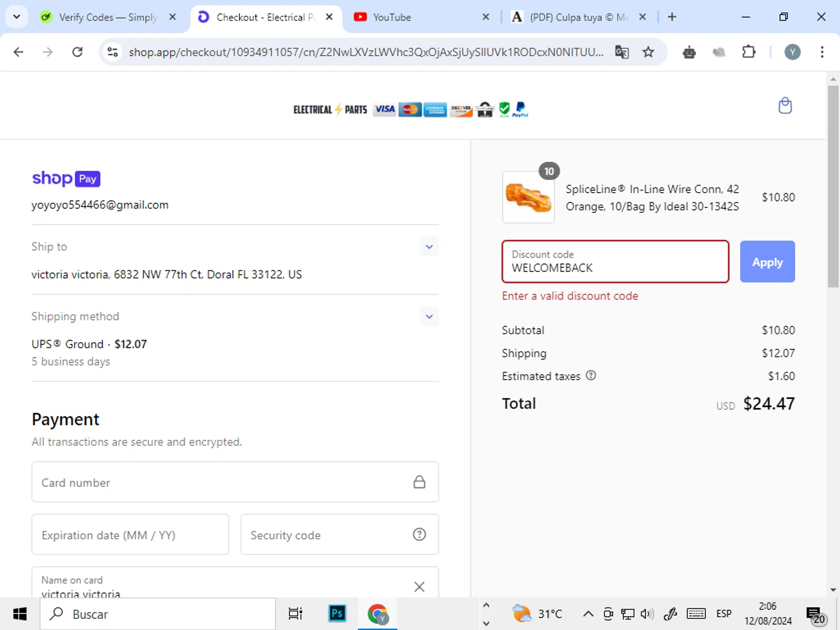Click the 'Enter a valid discount code' error
840x630 pixels.
coord(570,296)
